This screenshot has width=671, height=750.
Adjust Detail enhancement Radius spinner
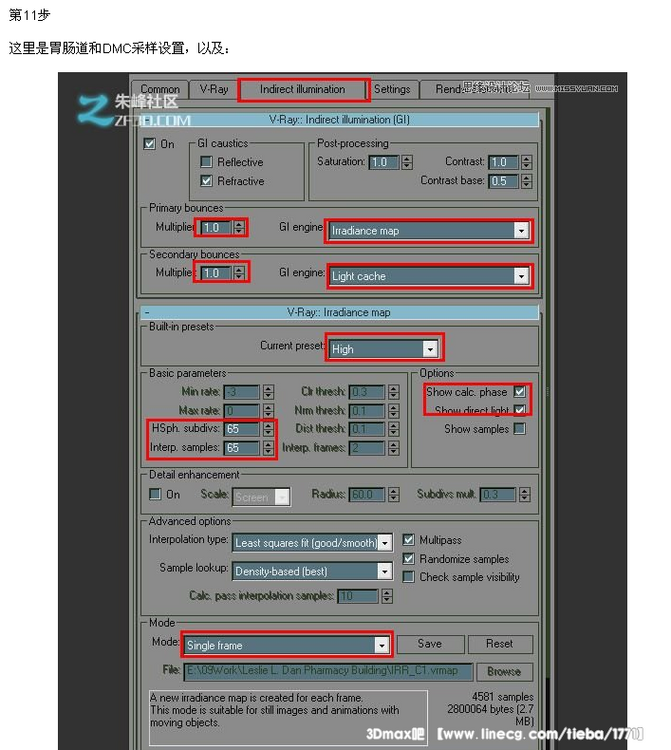coord(394,495)
